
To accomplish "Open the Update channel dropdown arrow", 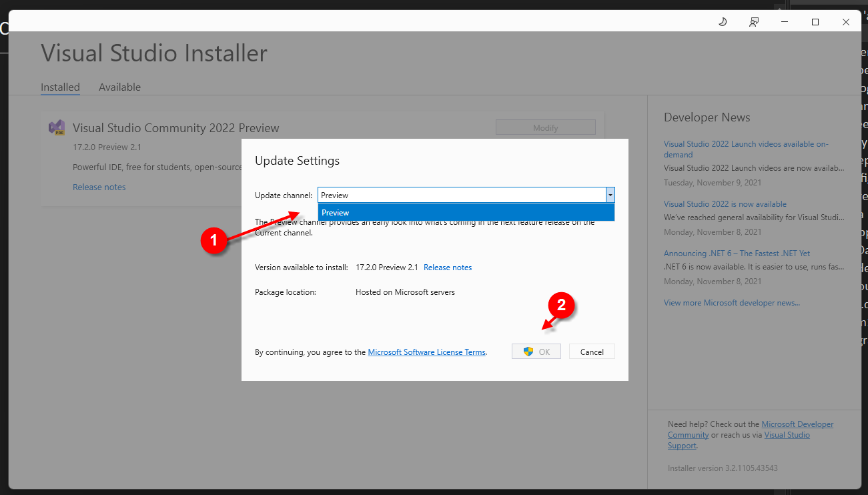I will coord(610,195).
